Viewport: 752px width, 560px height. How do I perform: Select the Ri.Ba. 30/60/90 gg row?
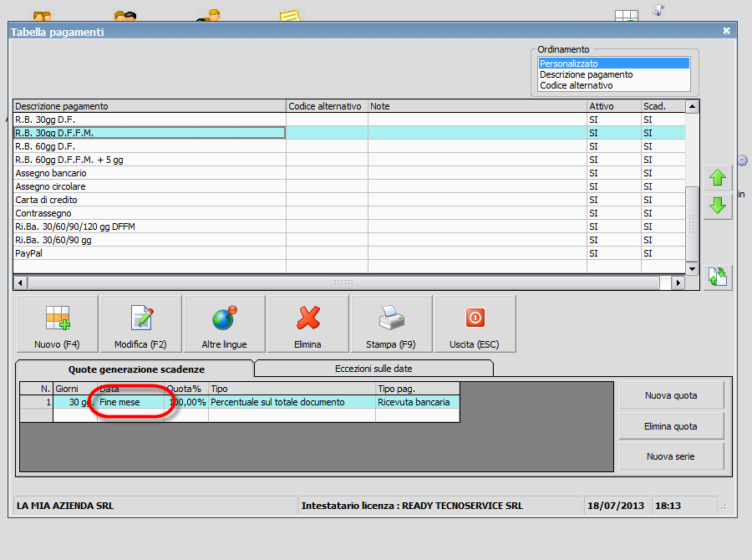[349, 240]
